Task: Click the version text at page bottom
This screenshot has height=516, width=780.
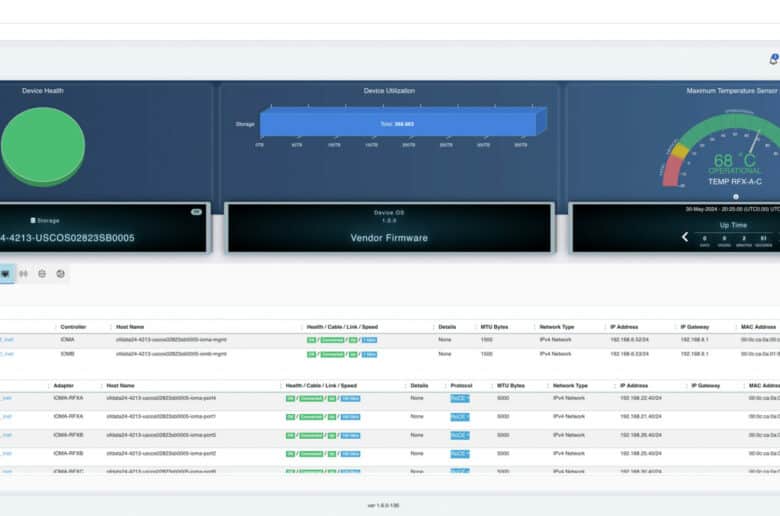Action: 384,506
